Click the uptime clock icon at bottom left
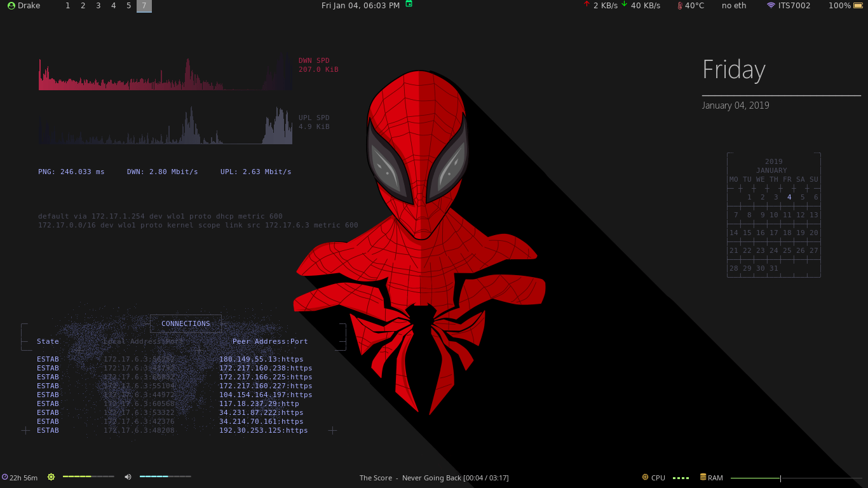 (6, 477)
